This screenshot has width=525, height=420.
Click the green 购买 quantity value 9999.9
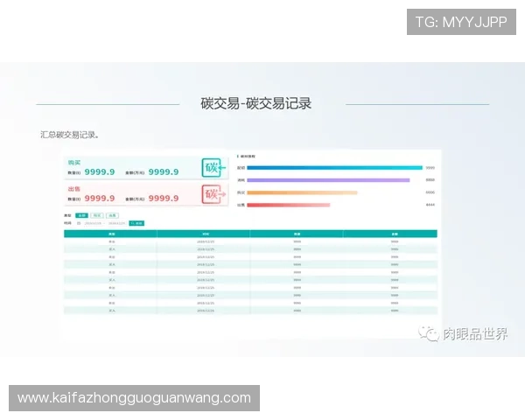tap(100, 172)
